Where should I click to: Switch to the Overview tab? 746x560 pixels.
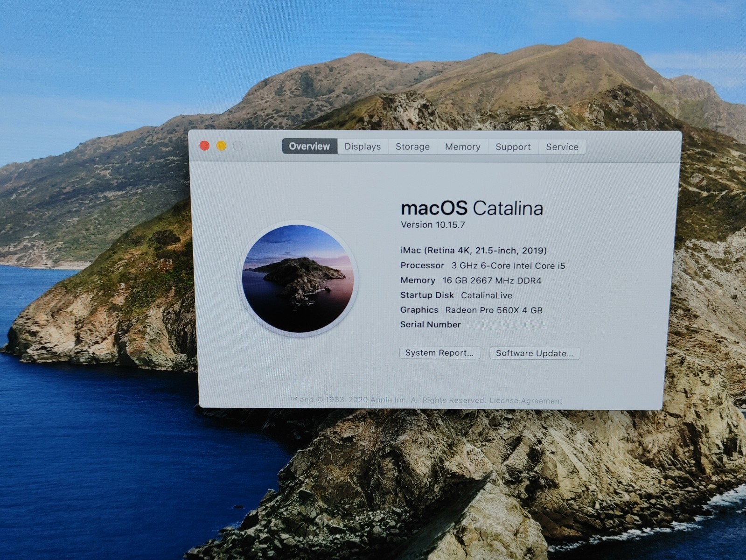point(309,146)
